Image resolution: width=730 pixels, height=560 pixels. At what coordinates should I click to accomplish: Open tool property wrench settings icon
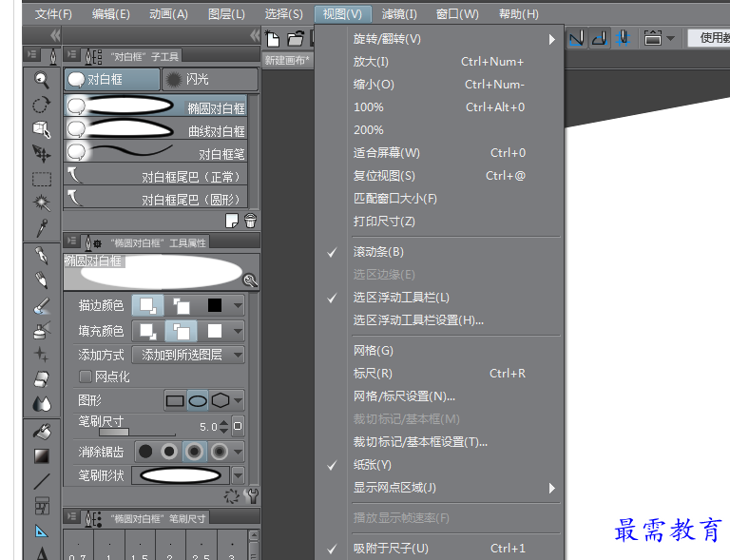tap(251, 496)
